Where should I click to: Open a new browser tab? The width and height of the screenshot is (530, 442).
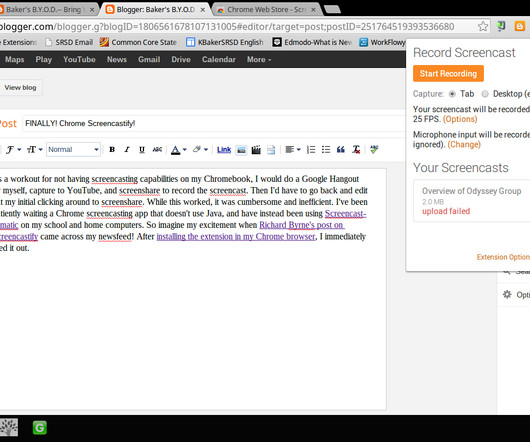(x=332, y=9)
